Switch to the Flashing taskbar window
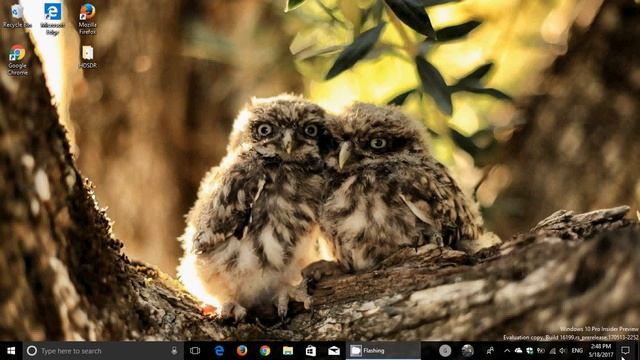Viewport: 640px width, 360px height. pos(383,351)
